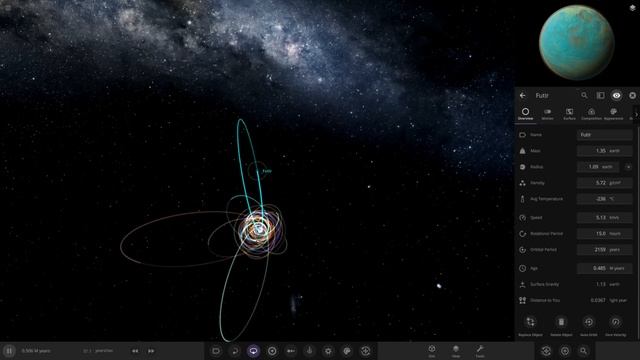Click the Age clock icon
The height and width of the screenshot is (360, 640).
click(522, 268)
